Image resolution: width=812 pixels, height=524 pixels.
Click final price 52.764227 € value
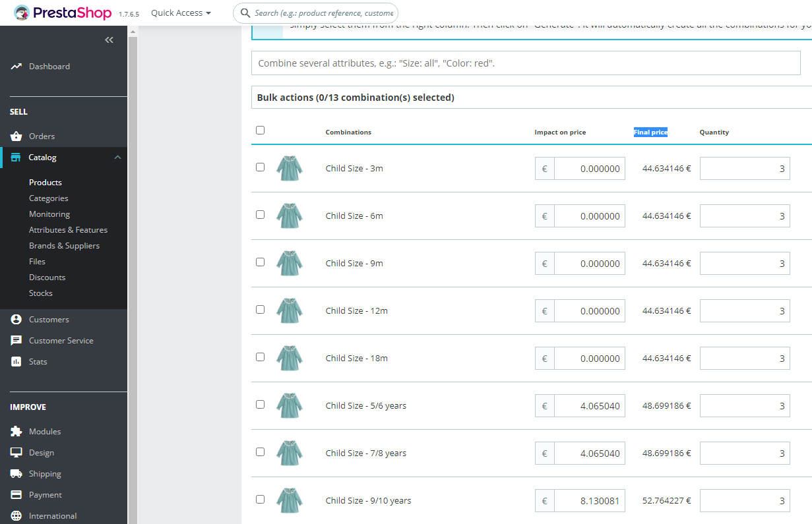point(667,501)
